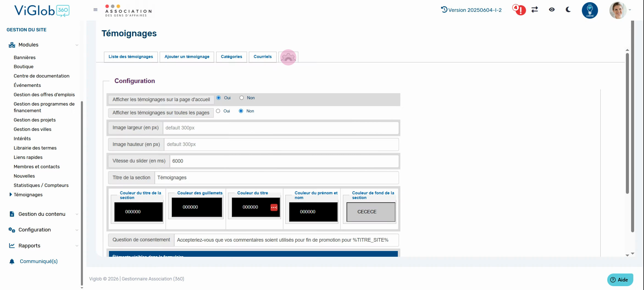This screenshot has width=644, height=290.
Task: Open Membres et contacts module
Action: pos(37,167)
